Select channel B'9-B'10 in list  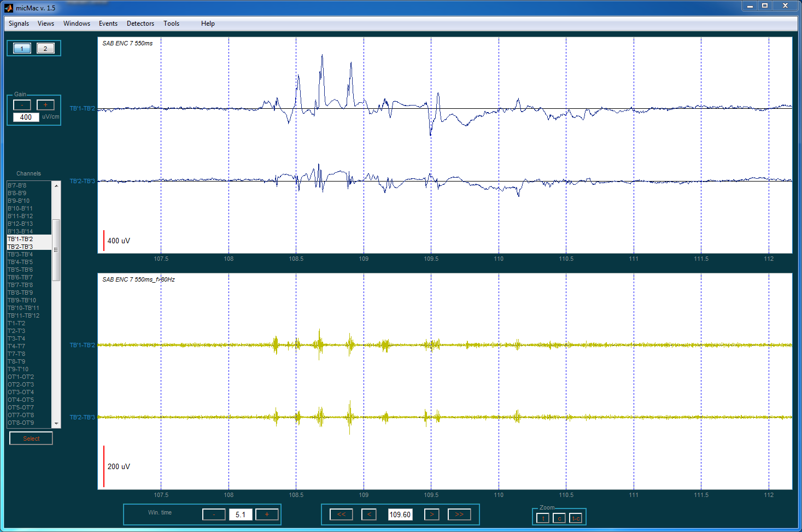click(29, 201)
